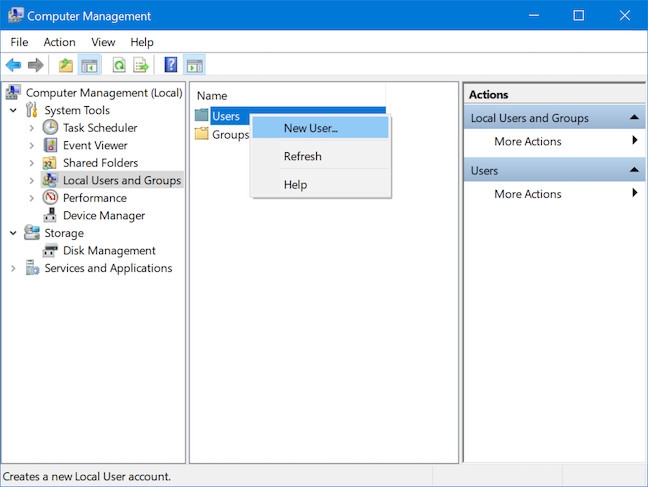Click the Refresh toolbar icon
Viewport: 648px width, 487px height.
click(x=119, y=65)
